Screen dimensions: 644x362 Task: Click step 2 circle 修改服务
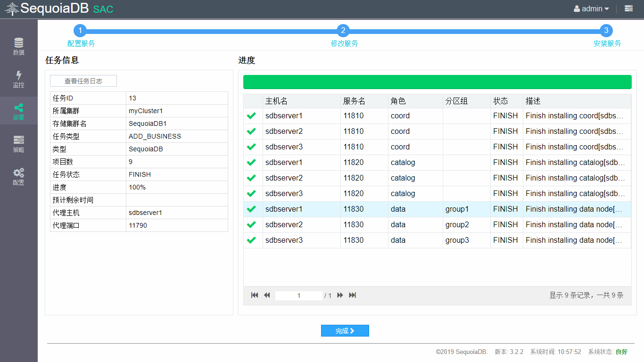pyautogui.click(x=343, y=31)
